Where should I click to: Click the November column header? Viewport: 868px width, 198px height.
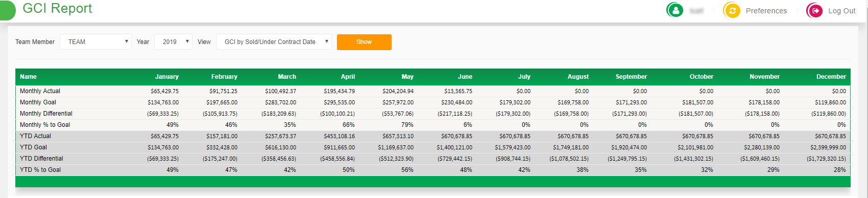pos(764,77)
